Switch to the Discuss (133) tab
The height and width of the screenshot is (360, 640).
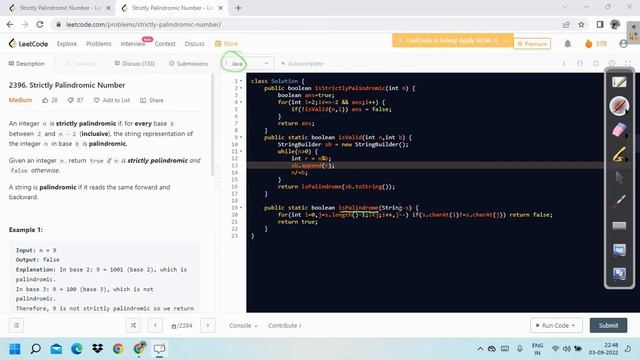click(134, 64)
